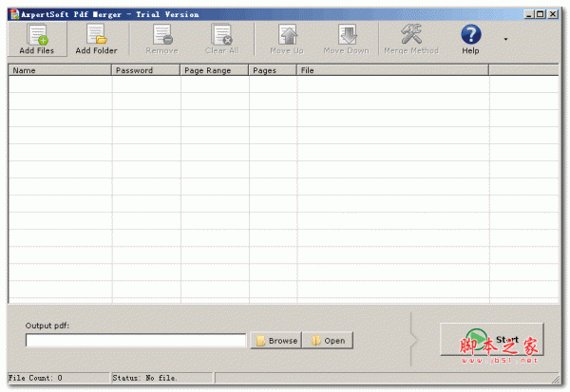Focus the Output pdf path field
Viewport: 570px width, 392px height.
(x=136, y=340)
